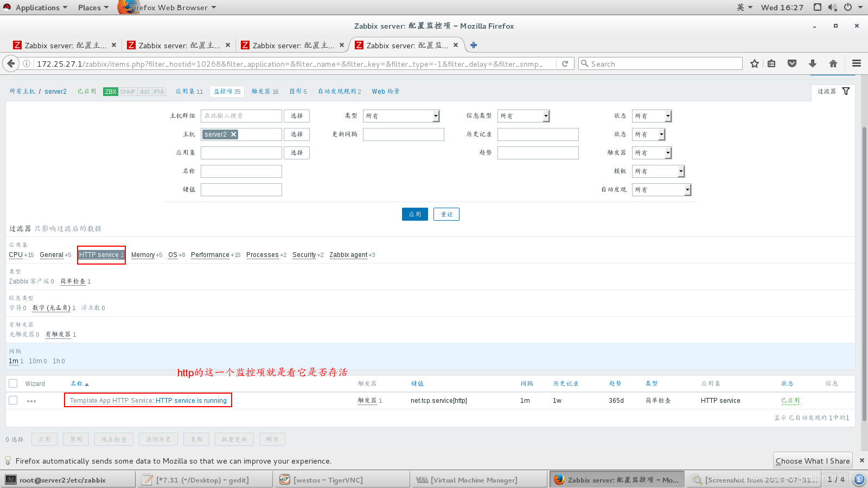Open the 自动发现 dropdown
The height and width of the screenshot is (488, 868).
point(662,190)
